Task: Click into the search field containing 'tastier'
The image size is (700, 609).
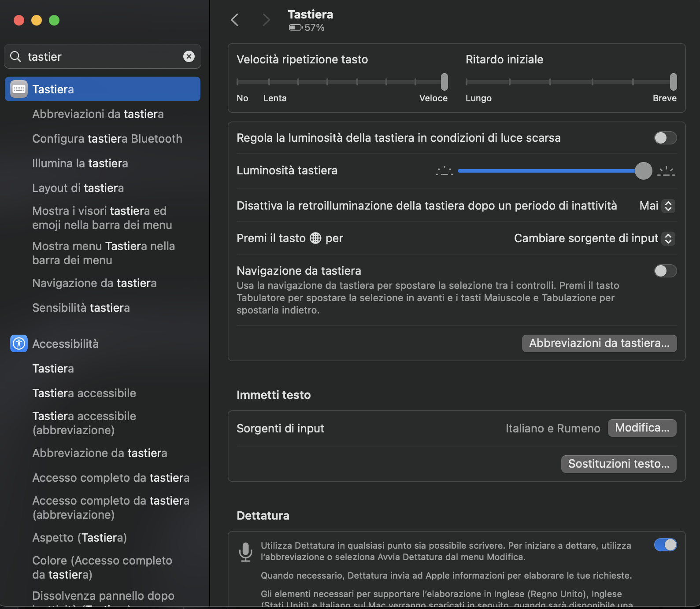Action: click(x=104, y=56)
